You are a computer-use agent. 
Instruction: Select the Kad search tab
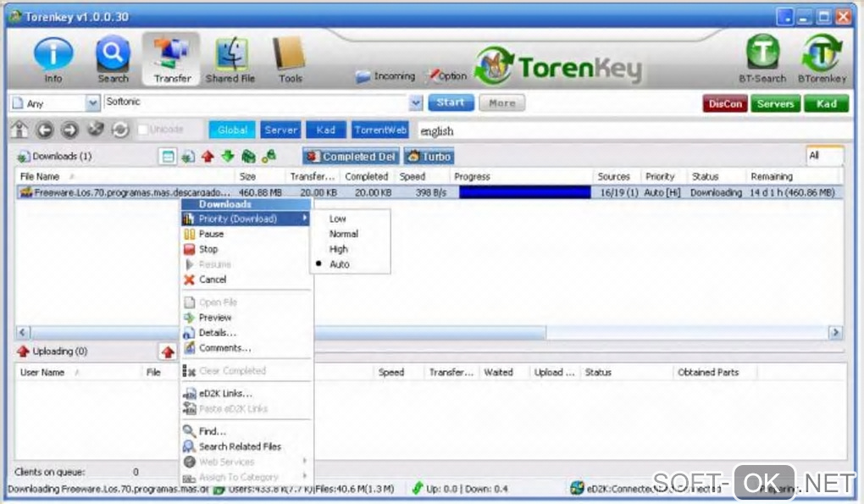325,130
